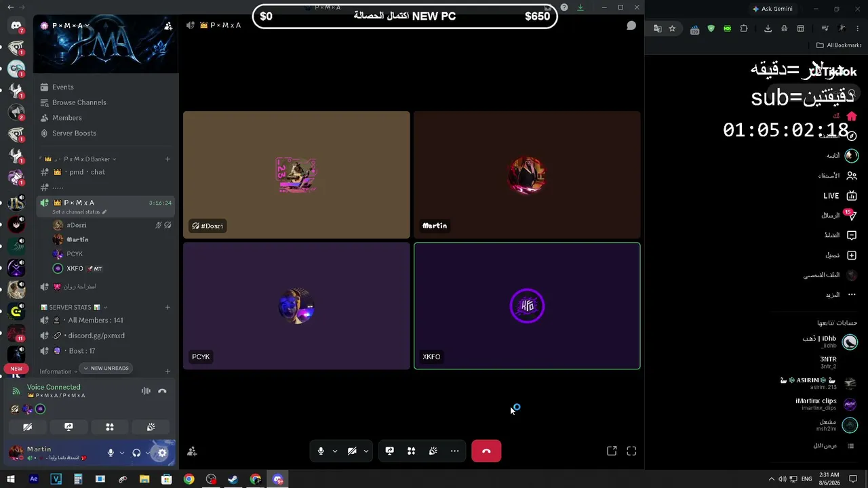The width and height of the screenshot is (868, 488).
Task: Open TikTok friends icon
Action: coord(852,176)
